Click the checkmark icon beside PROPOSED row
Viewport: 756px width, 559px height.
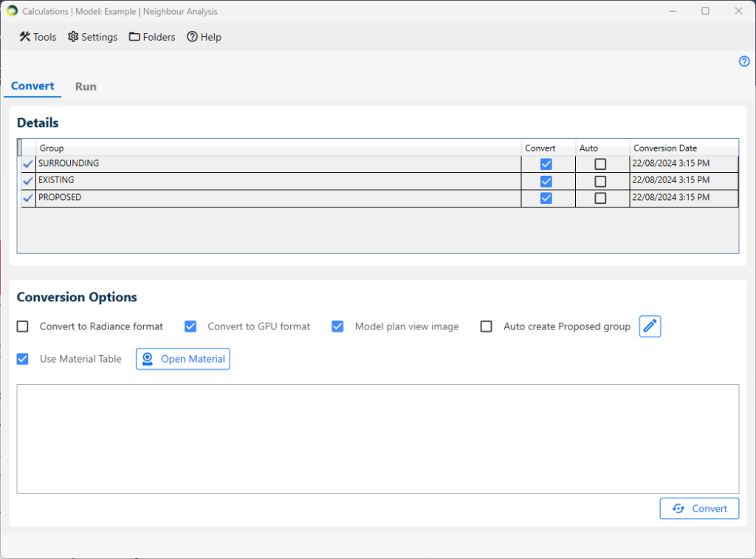coord(28,198)
